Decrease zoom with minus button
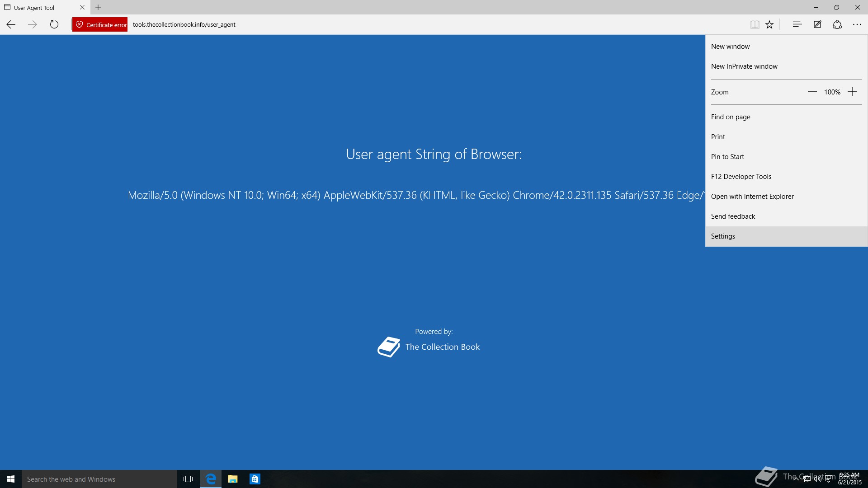 point(812,92)
